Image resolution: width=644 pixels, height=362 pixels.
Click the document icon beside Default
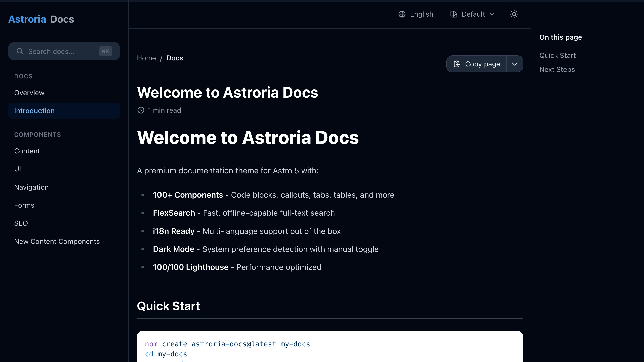tap(453, 14)
